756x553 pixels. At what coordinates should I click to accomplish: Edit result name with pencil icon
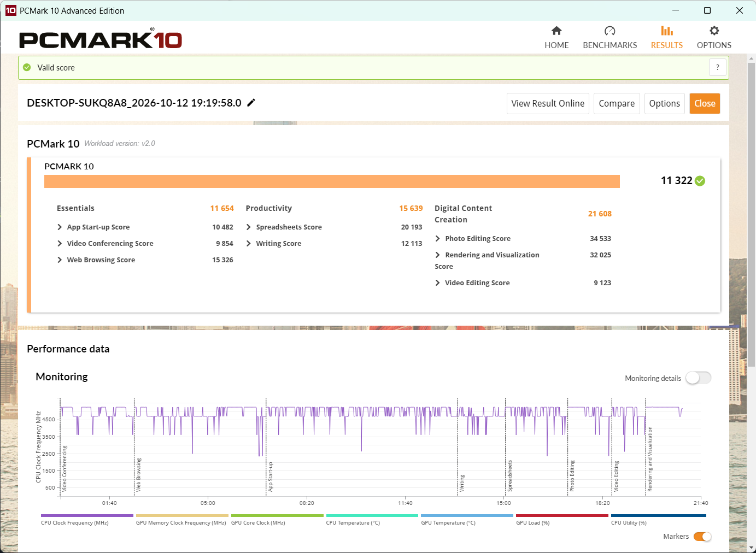251,103
